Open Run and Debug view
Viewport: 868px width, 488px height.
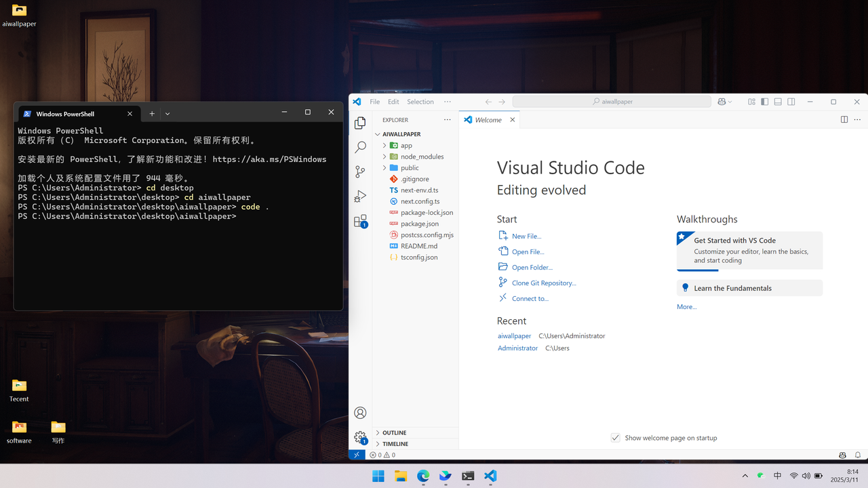click(360, 197)
